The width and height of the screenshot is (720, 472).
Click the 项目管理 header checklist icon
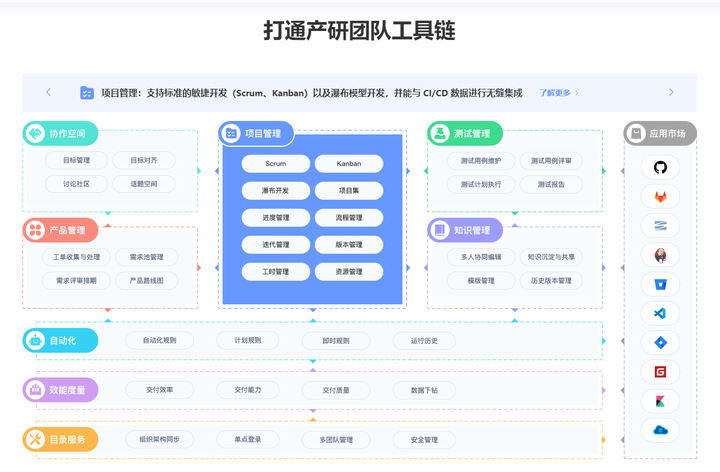point(231,134)
